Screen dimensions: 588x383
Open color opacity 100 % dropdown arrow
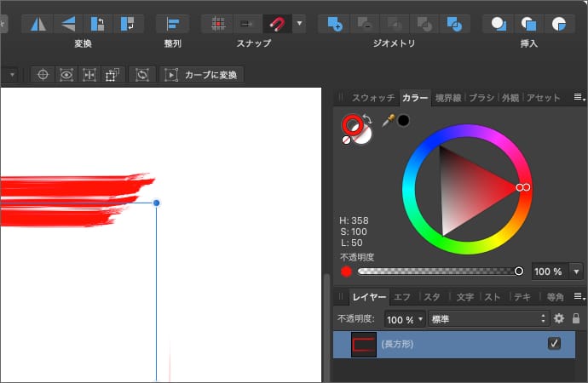click(577, 272)
